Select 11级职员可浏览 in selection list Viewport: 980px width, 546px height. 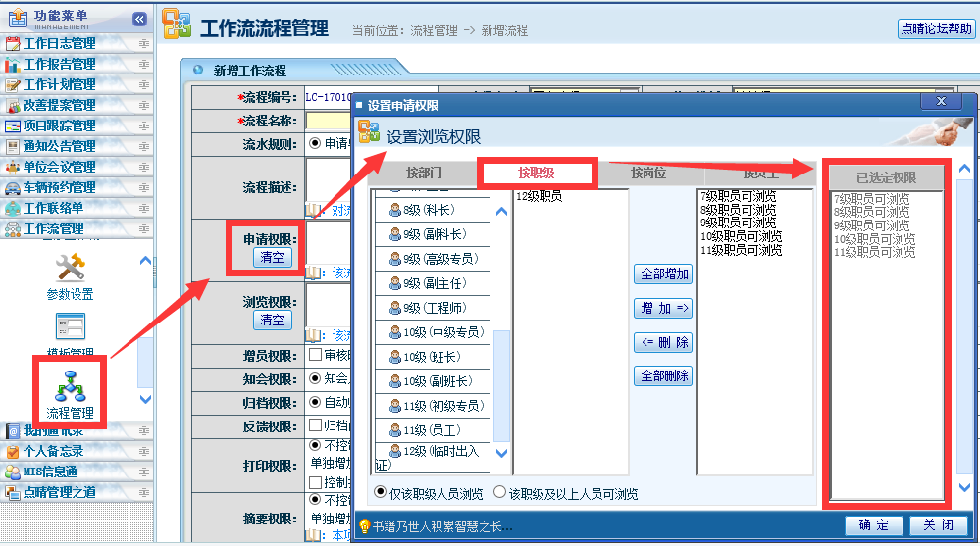tap(741, 251)
